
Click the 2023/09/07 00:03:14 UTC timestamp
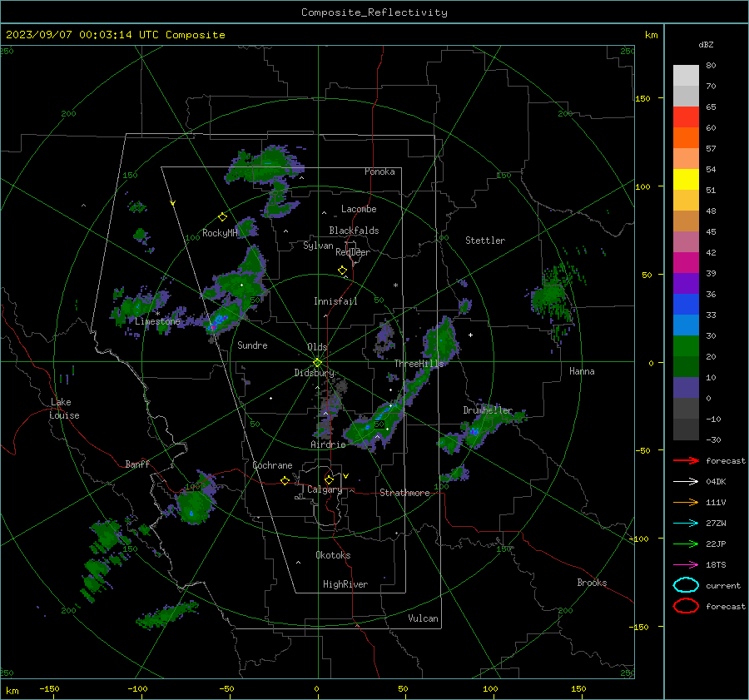pos(115,35)
